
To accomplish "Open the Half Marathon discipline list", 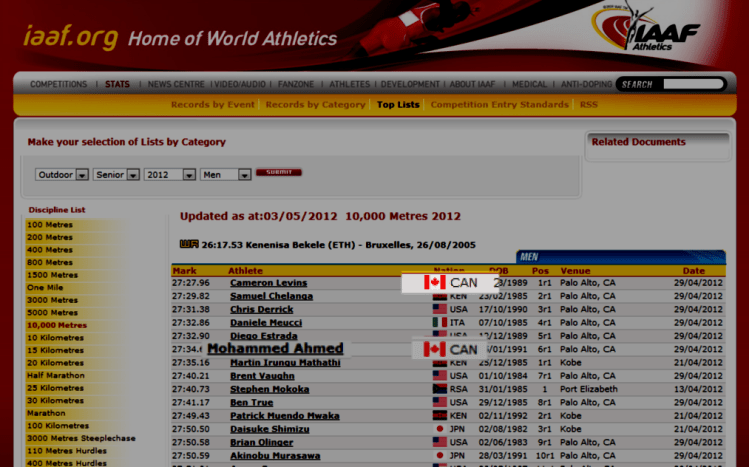I will click(x=55, y=375).
